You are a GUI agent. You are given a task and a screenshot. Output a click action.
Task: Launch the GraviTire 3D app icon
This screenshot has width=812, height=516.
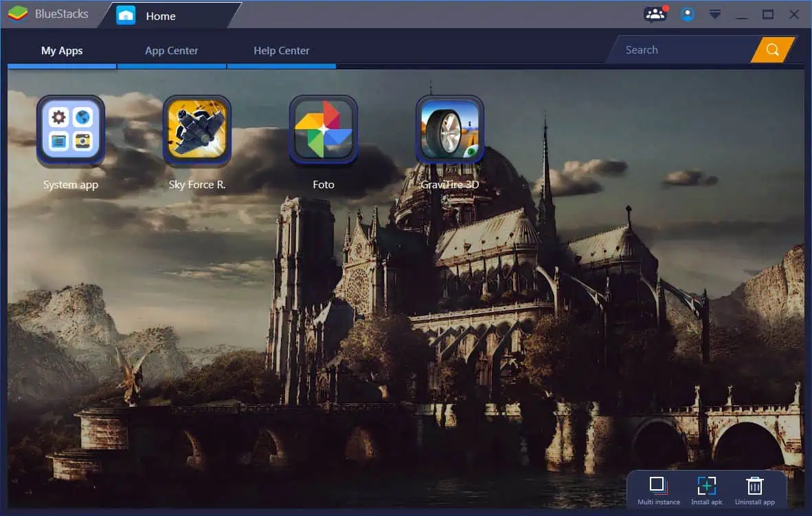pyautogui.click(x=449, y=130)
